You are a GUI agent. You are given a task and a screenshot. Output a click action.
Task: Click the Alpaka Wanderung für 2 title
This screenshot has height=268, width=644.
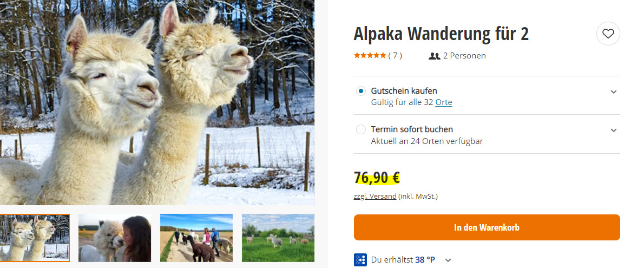tap(441, 34)
